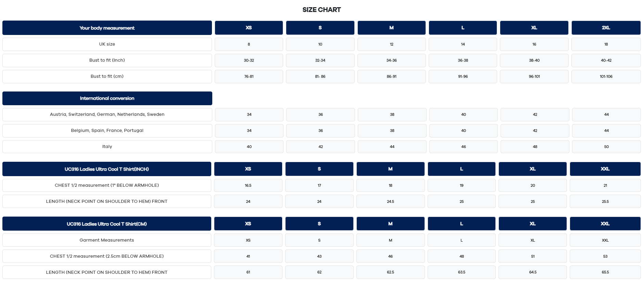644x281 pixels.
Task: Select the Bust to fit (cm) label
Action: tap(107, 76)
